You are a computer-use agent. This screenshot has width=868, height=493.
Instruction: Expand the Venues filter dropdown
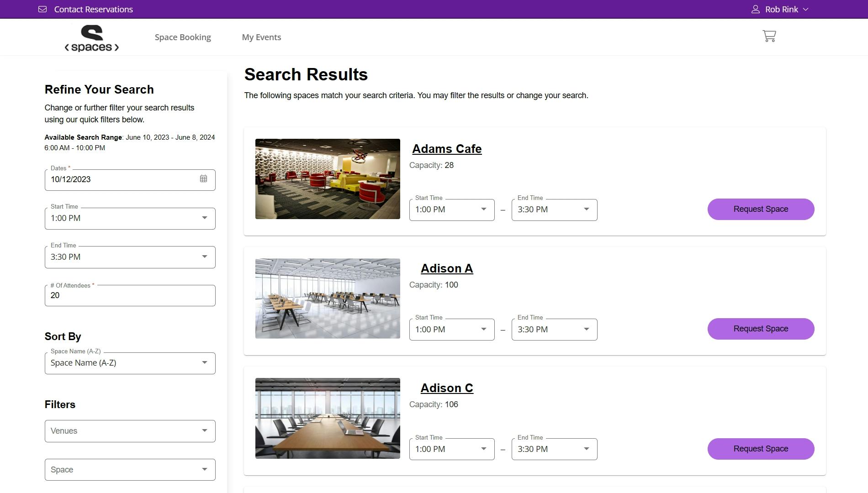pos(130,431)
